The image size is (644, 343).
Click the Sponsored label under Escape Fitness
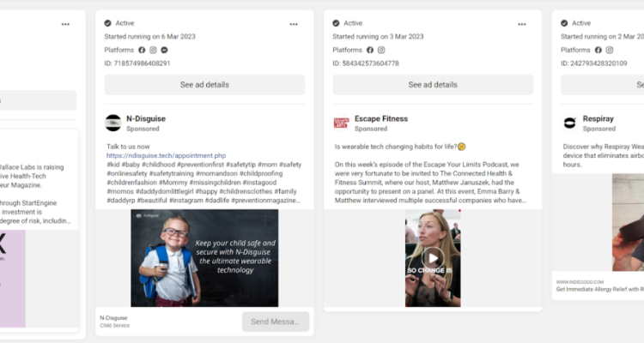[371, 129]
